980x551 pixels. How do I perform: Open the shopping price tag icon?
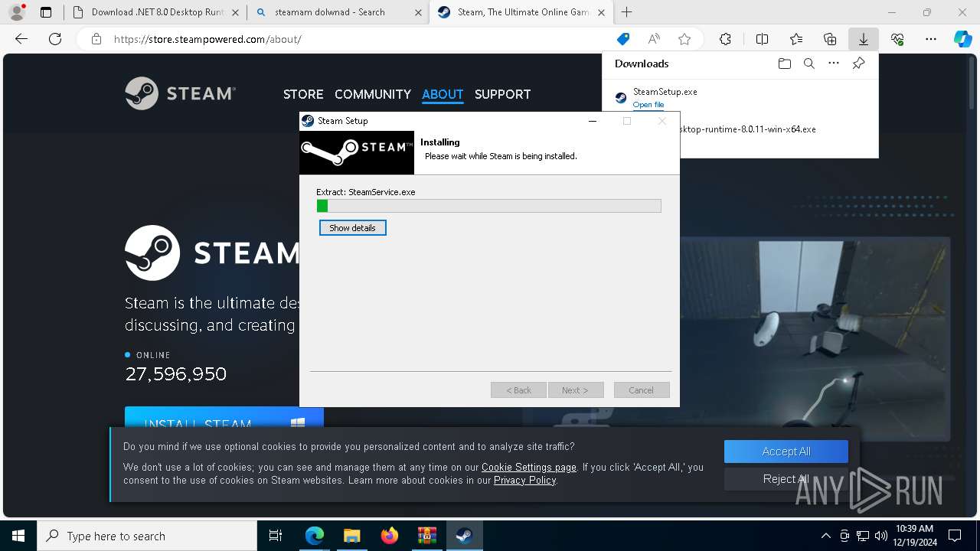tap(623, 39)
